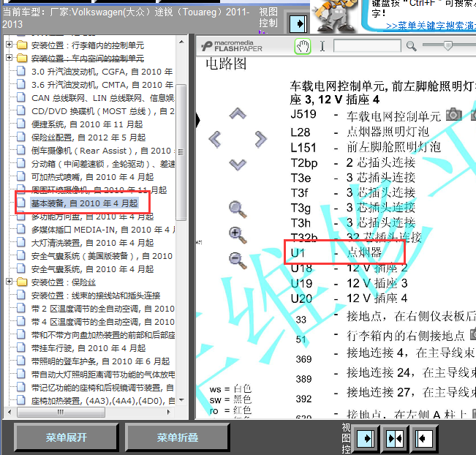The height and width of the screenshot is (455, 476).
Task: Expand 安装位置：车内空间的控制单元 folder
Action: click(9, 57)
